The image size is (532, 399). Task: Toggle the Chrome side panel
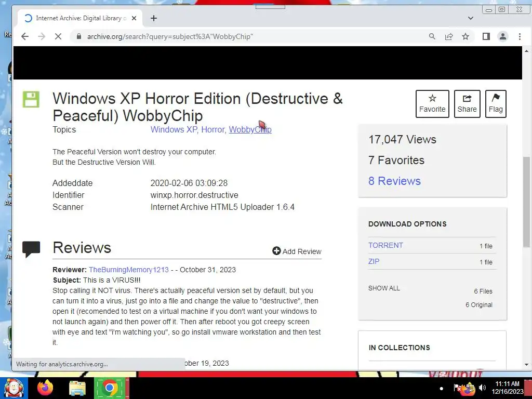486,36
